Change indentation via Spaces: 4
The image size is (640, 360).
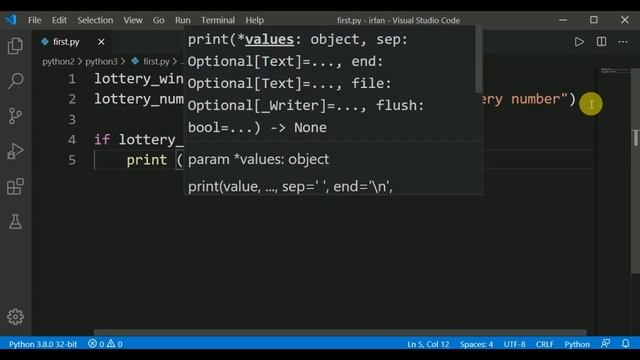(x=476, y=344)
